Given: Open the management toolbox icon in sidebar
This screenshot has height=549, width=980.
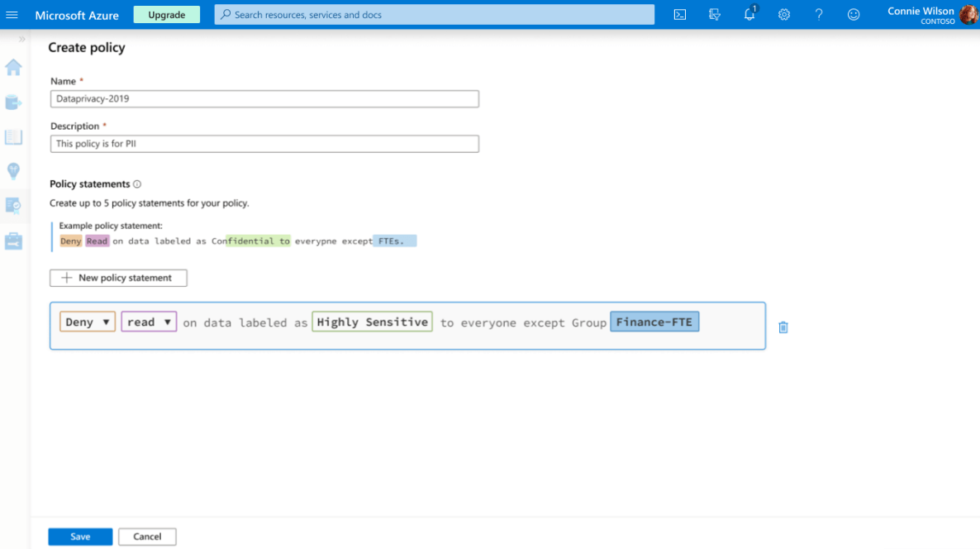Looking at the screenshot, I should click(x=13, y=241).
